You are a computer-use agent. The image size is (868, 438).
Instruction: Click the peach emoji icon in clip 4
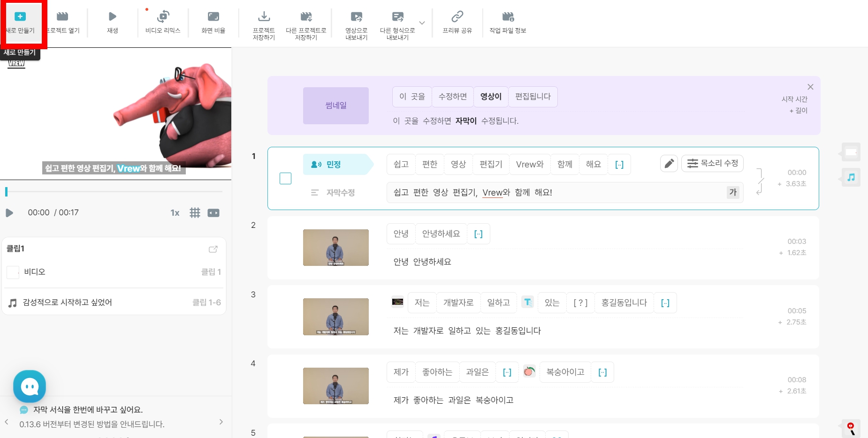529,371
